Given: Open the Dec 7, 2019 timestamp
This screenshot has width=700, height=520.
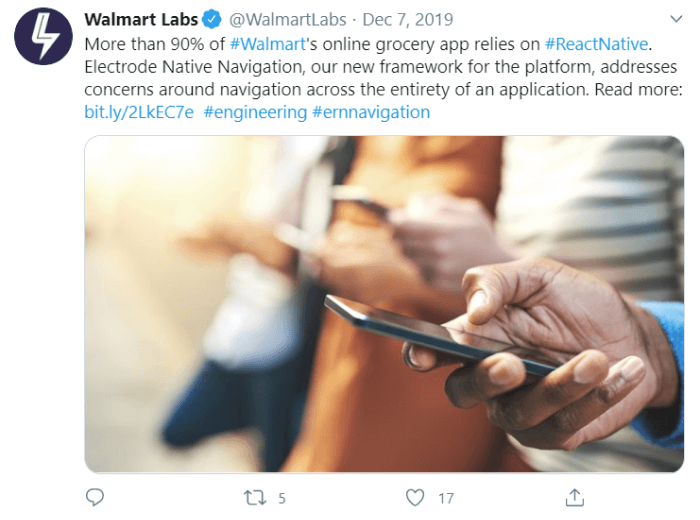Looking at the screenshot, I should 408,19.
